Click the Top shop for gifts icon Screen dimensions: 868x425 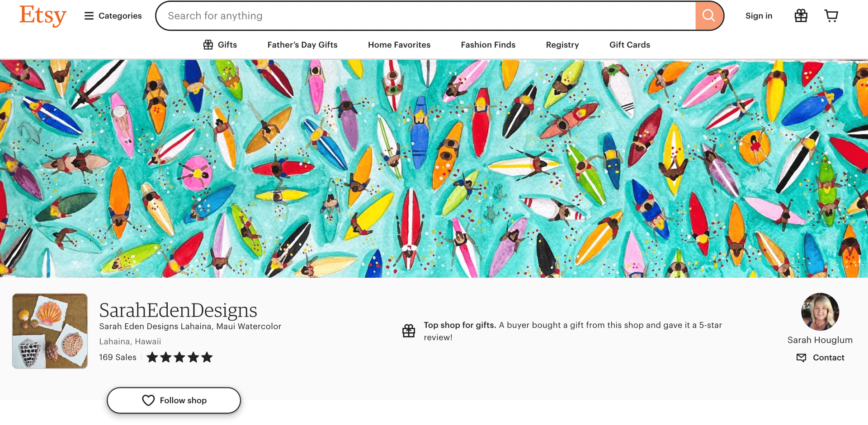pyautogui.click(x=409, y=331)
